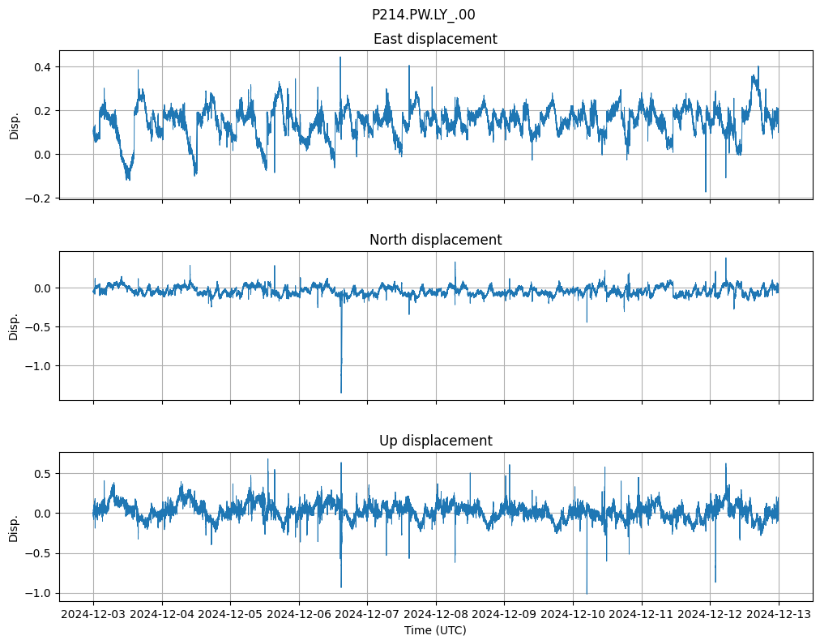Click the −0.2 tick on East plot y-axis

[37, 198]
